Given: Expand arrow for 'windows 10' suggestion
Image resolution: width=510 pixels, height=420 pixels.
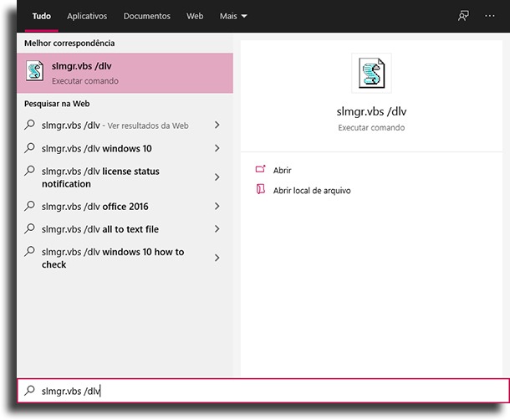Looking at the screenshot, I should (217, 148).
